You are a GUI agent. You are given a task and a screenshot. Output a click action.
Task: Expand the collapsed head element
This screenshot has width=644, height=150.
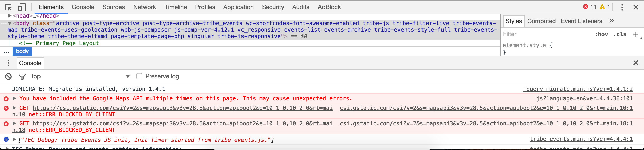pyautogui.click(x=10, y=16)
